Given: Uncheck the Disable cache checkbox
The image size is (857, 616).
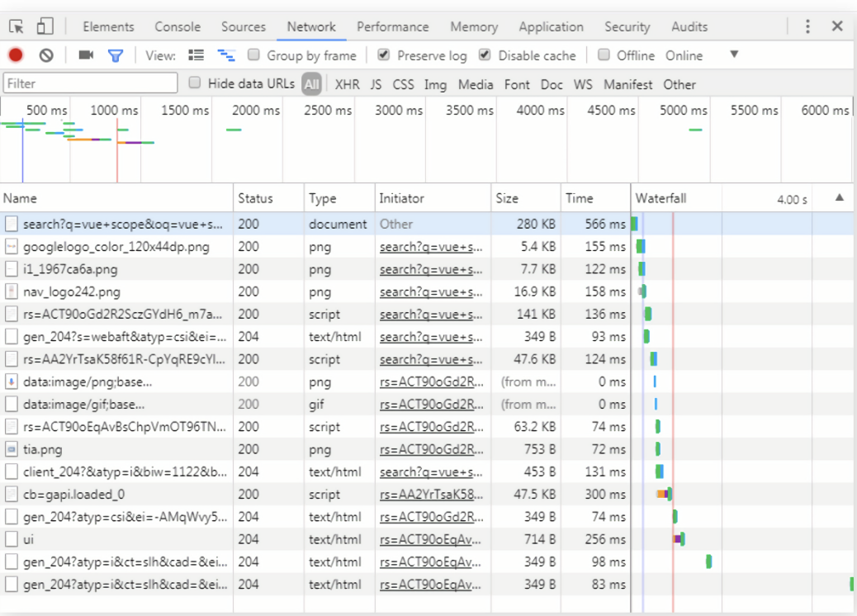Looking at the screenshot, I should 485,54.
